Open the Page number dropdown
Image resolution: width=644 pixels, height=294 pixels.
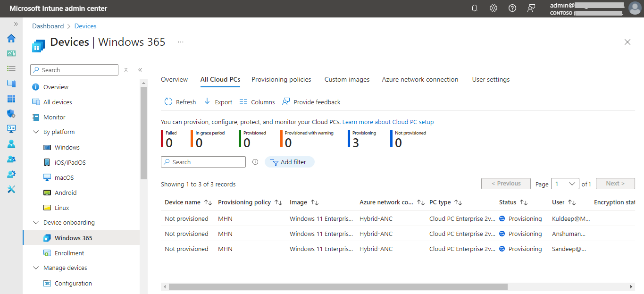coord(565,184)
